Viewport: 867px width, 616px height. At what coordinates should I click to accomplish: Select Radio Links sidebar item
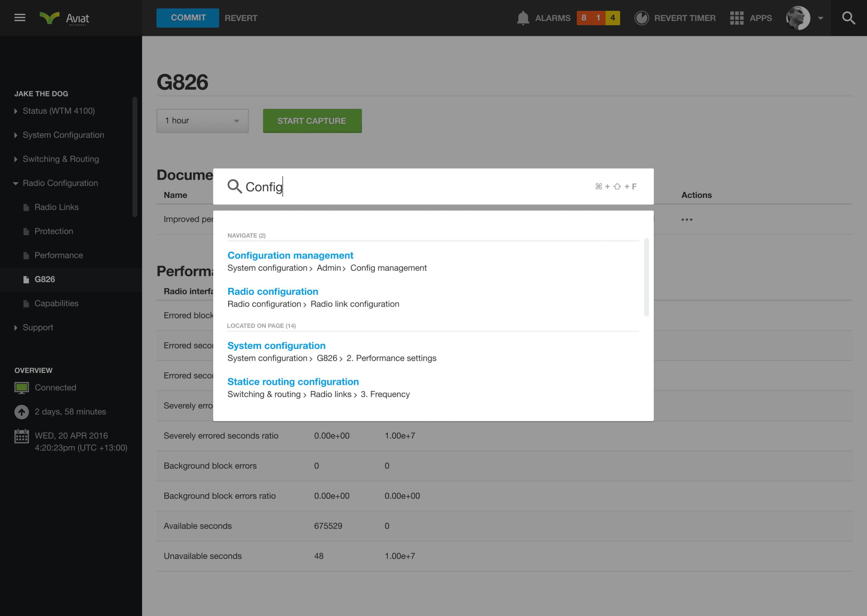[x=57, y=207]
